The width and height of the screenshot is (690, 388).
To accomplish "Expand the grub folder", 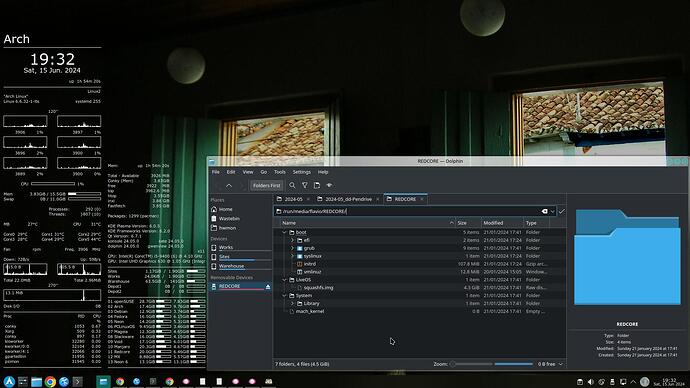I will [292, 248].
